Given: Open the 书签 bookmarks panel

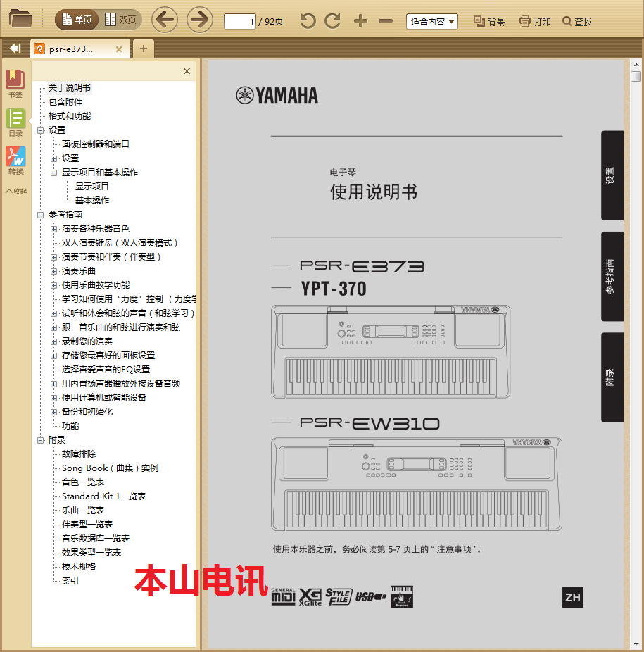Looking at the screenshot, I should (15, 84).
